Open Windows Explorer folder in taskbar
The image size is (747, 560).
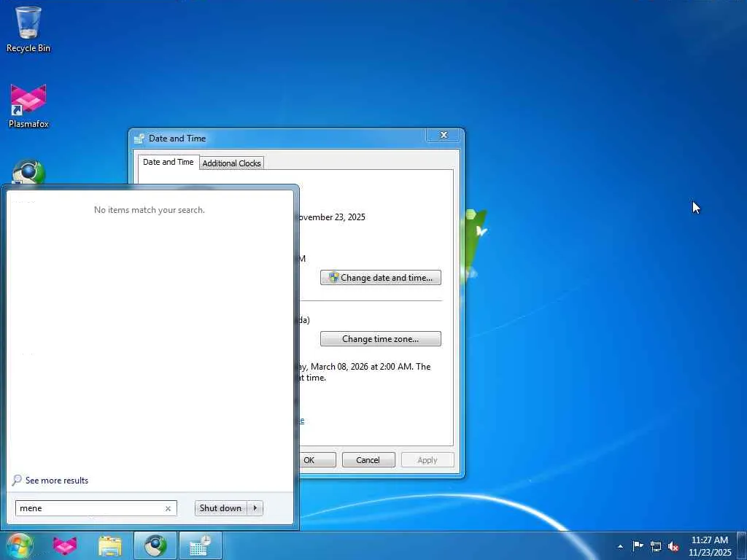110,545
